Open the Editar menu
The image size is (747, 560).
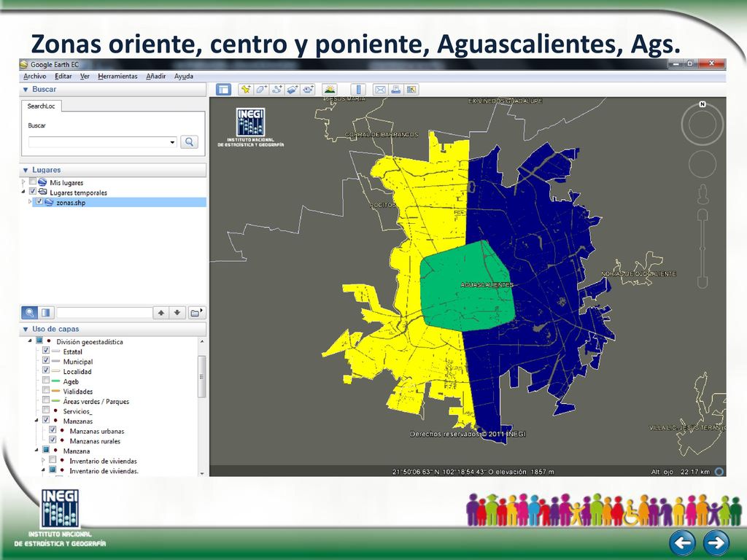pyautogui.click(x=63, y=76)
